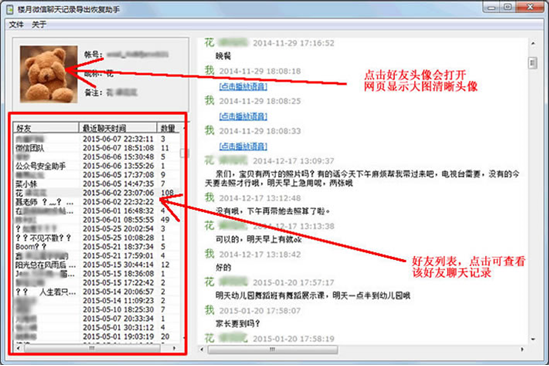This screenshot has width=549, height=366.
Task: Select the row dated 2015-05-01 30:31:12
Action: [x=97, y=327]
